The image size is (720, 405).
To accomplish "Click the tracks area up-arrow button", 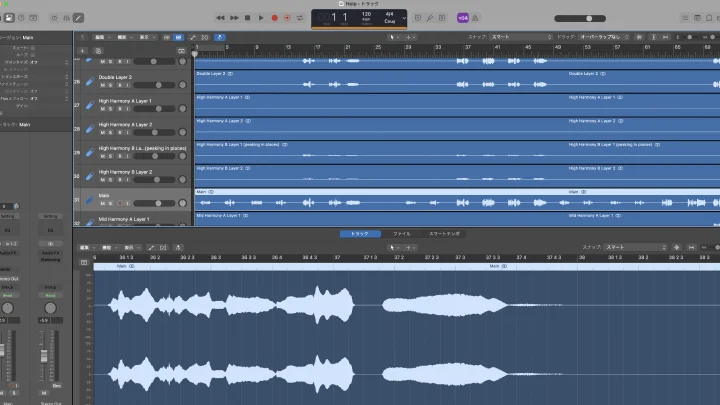I will pos(83,37).
